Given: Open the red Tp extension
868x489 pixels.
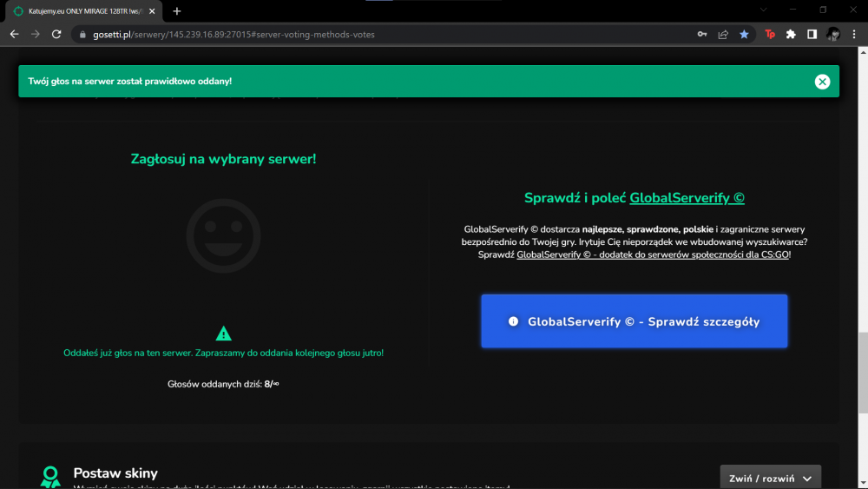Looking at the screenshot, I should tap(770, 35).
